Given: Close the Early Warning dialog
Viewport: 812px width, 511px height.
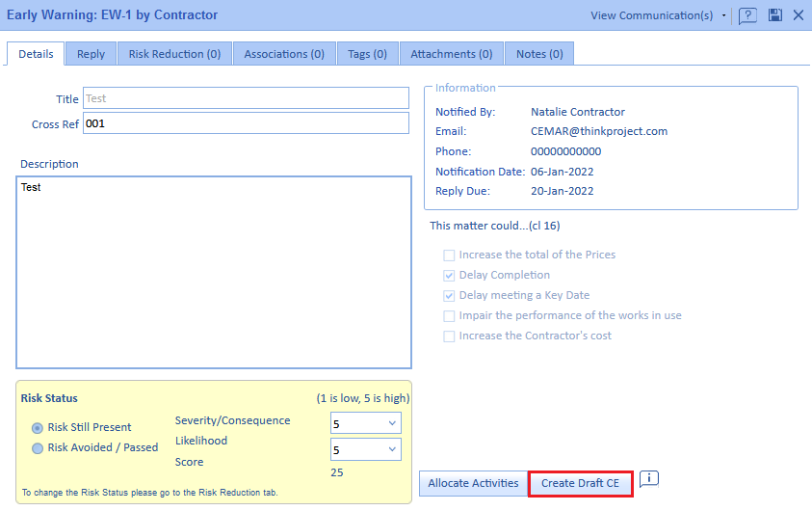Looking at the screenshot, I should click(799, 15).
